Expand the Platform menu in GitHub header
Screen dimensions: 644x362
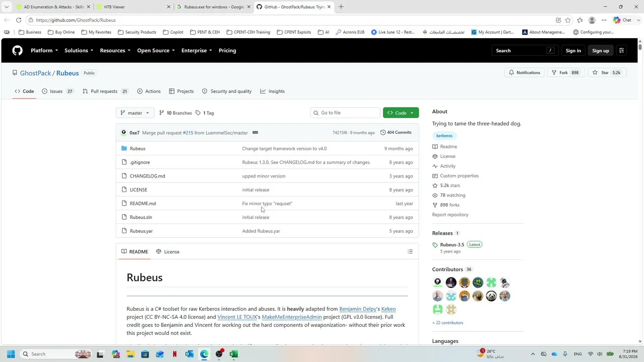tap(44, 50)
